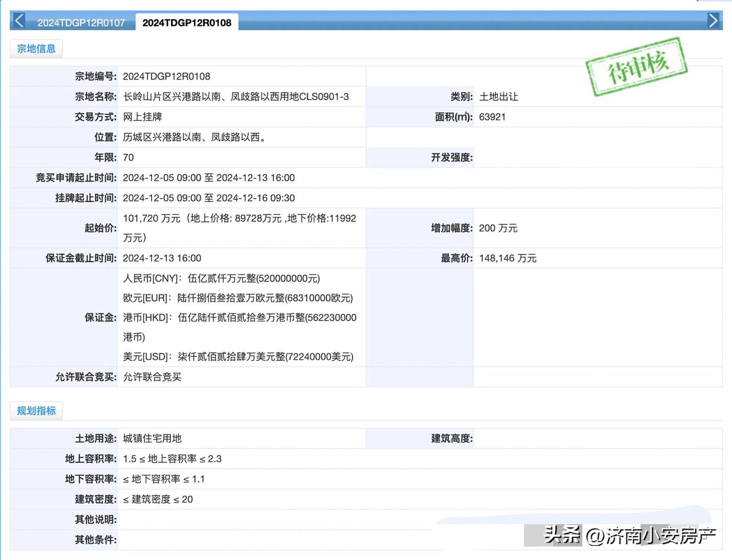This screenshot has height=560, width=732.
Task: Click the 允许联合竞买 value text
Action: click(x=152, y=377)
